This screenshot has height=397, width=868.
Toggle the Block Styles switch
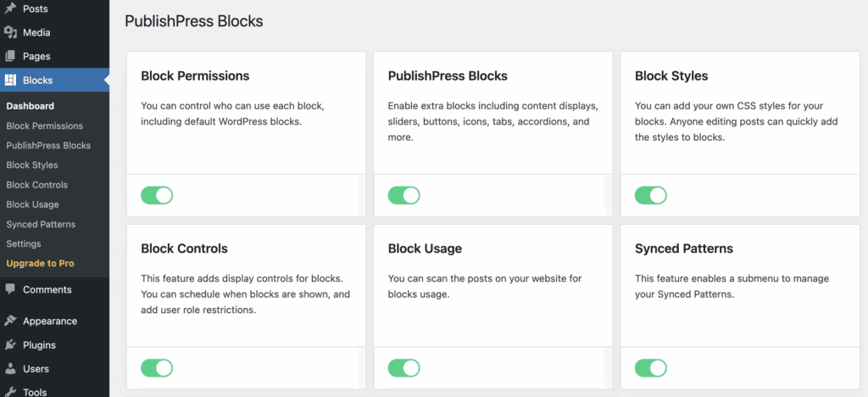[650, 195]
